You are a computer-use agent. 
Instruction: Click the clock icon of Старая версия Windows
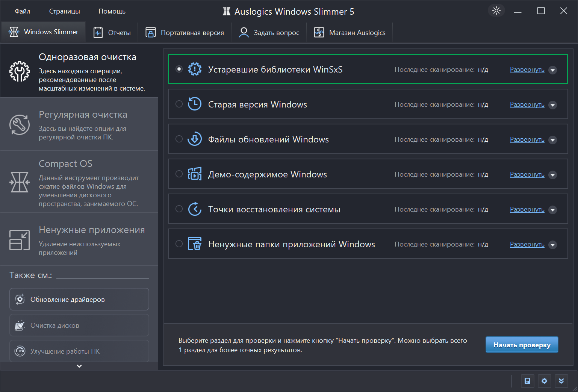[195, 104]
